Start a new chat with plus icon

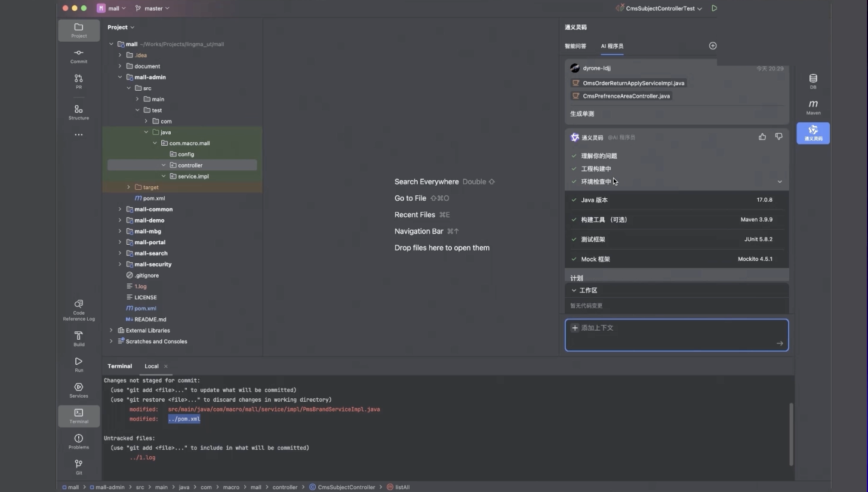coord(713,46)
